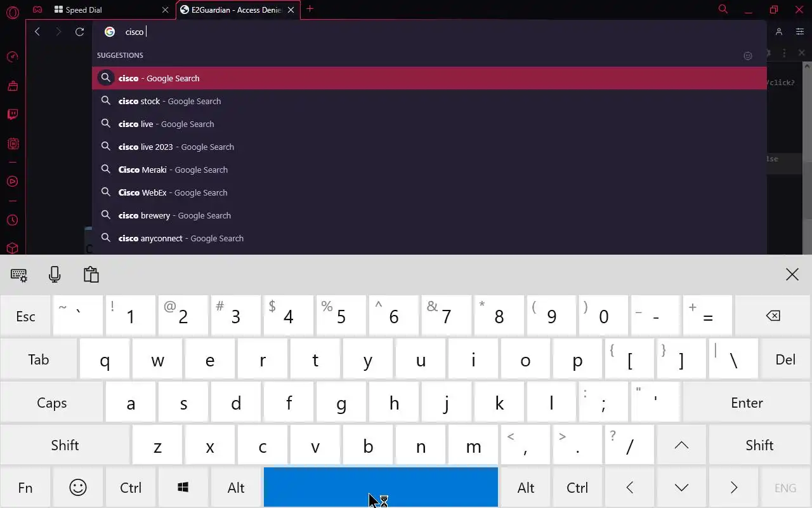Go back with the browser back arrow
812x508 pixels.
[x=37, y=32]
